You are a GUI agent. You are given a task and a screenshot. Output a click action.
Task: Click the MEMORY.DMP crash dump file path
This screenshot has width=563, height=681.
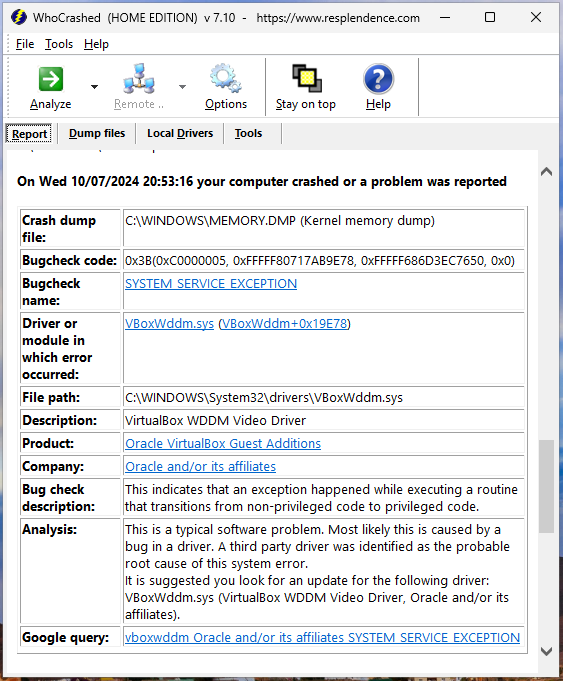280,221
